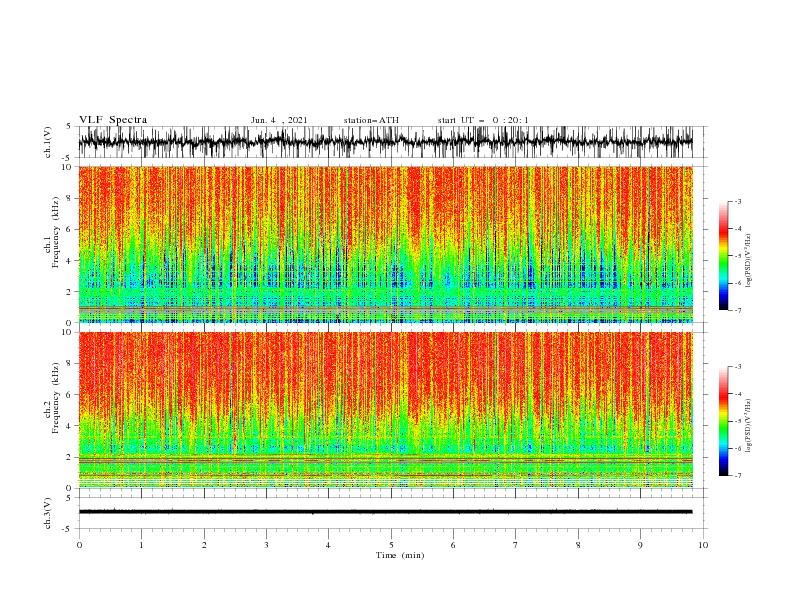Click time axis tick label "6"
Screen dimensions: 792x612
point(453,545)
